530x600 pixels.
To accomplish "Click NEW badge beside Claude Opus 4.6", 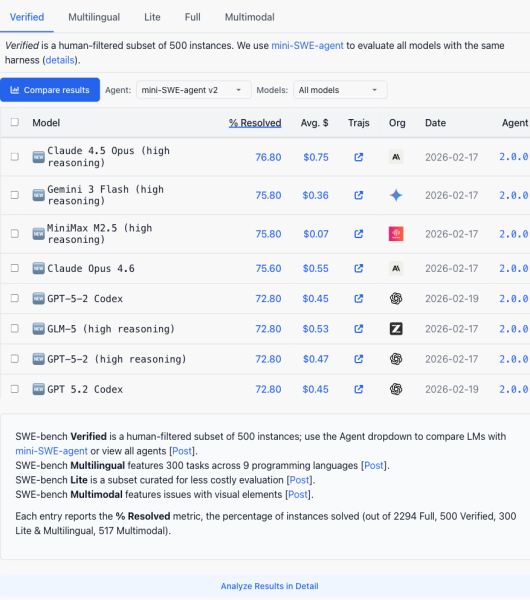I will pos(39,268).
